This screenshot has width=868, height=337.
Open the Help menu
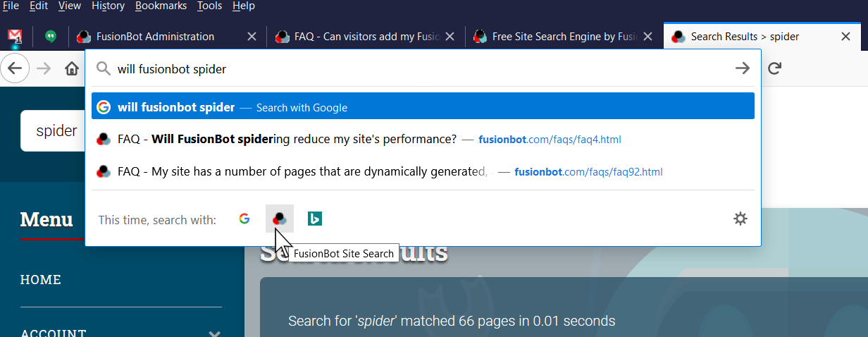244,6
